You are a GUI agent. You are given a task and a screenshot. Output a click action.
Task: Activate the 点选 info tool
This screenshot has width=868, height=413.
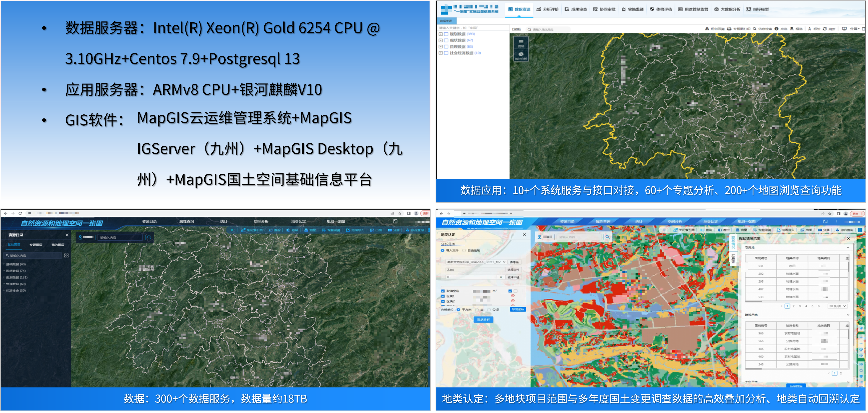pyautogui.click(x=781, y=29)
